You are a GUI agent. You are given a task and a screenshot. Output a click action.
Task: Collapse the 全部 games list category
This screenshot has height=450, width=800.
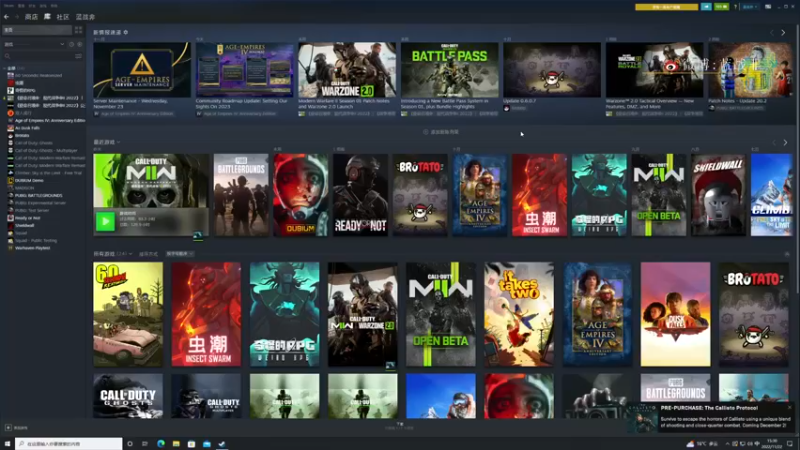pyautogui.click(x=5, y=68)
